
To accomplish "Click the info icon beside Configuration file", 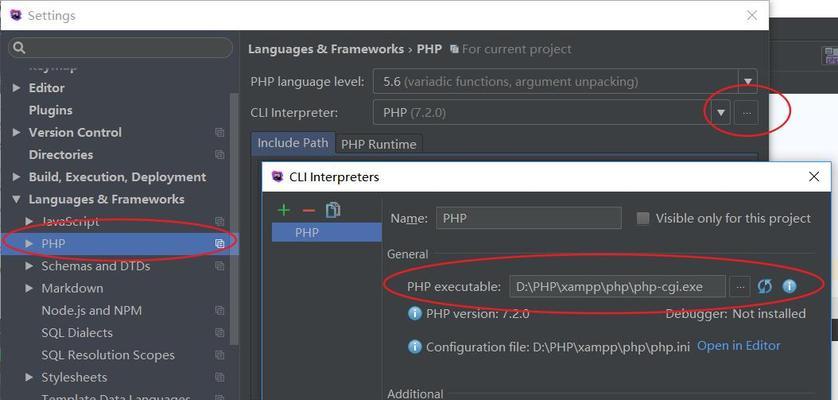I will [415, 347].
